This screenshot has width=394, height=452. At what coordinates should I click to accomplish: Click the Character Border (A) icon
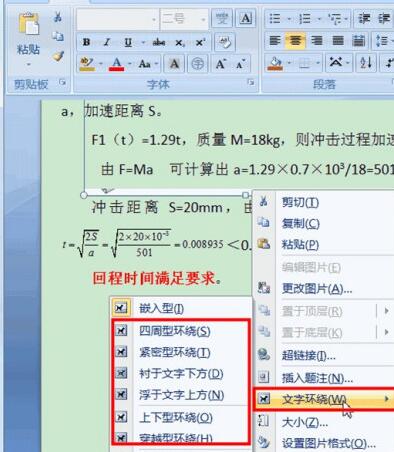pyautogui.click(x=246, y=18)
